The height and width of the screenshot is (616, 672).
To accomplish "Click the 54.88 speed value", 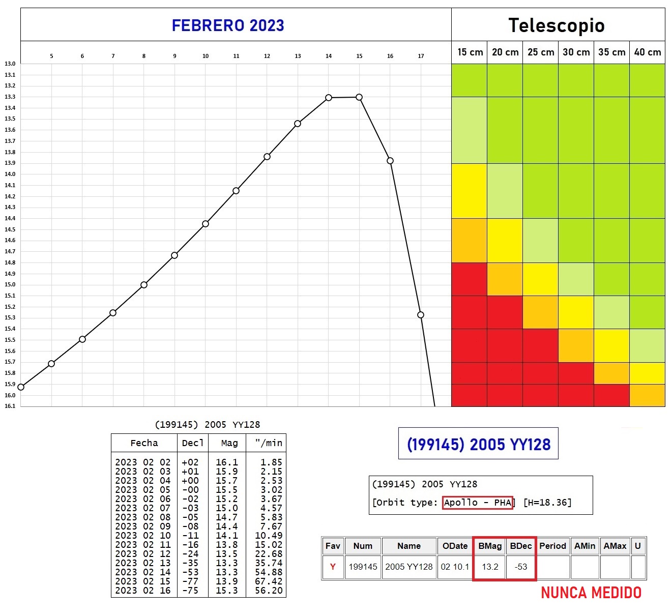I will click(269, 572).
